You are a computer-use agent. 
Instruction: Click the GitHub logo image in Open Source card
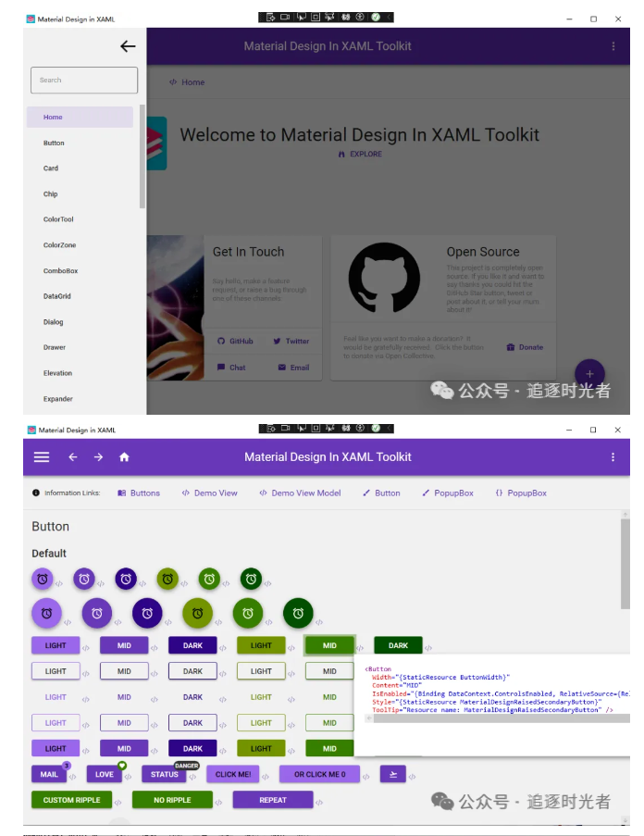(384, 277)
